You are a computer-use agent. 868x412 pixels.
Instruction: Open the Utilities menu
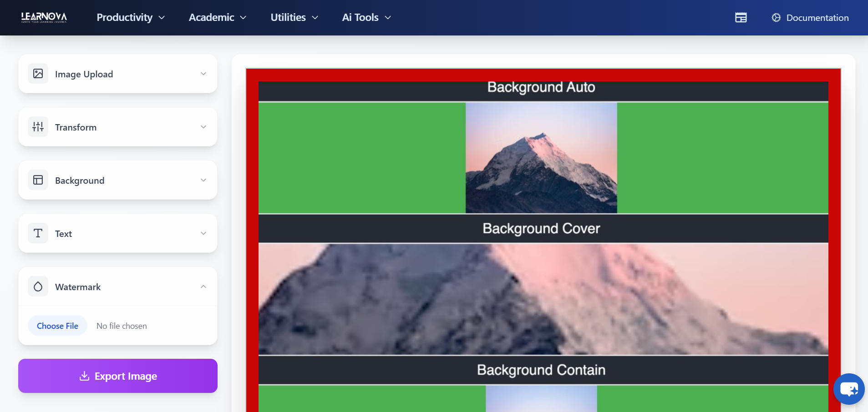pyautogui.click(x=294, y=17)
